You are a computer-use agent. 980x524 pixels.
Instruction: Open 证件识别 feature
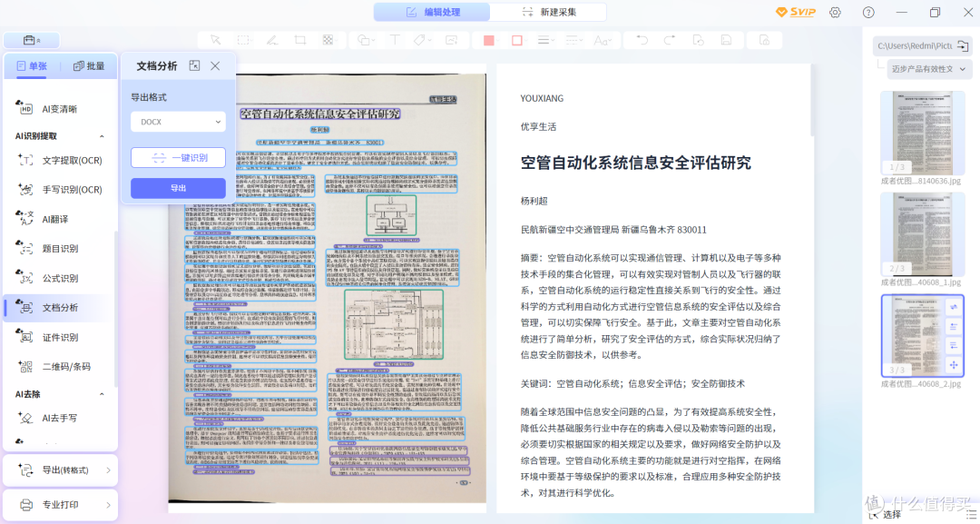[59, 337]
